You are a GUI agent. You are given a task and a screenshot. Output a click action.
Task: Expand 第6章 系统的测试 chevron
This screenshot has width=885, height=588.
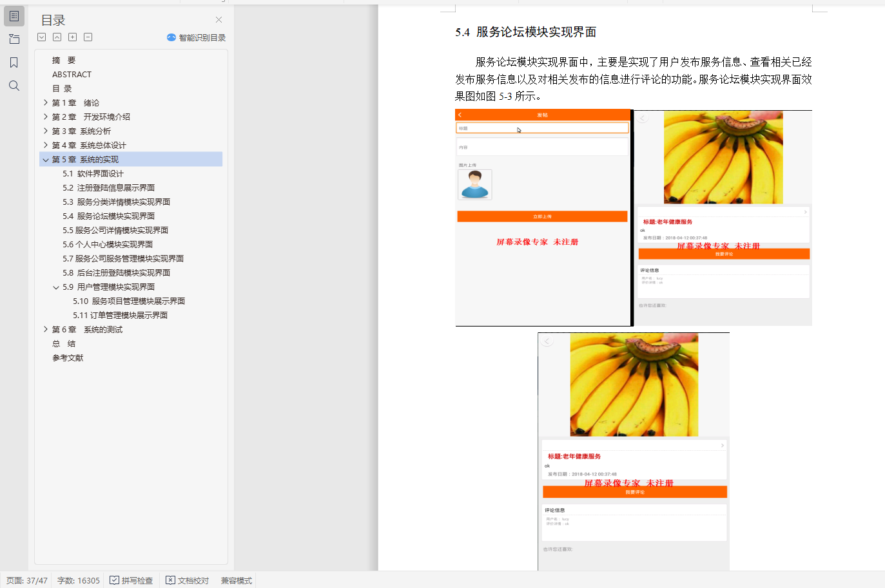46,329
